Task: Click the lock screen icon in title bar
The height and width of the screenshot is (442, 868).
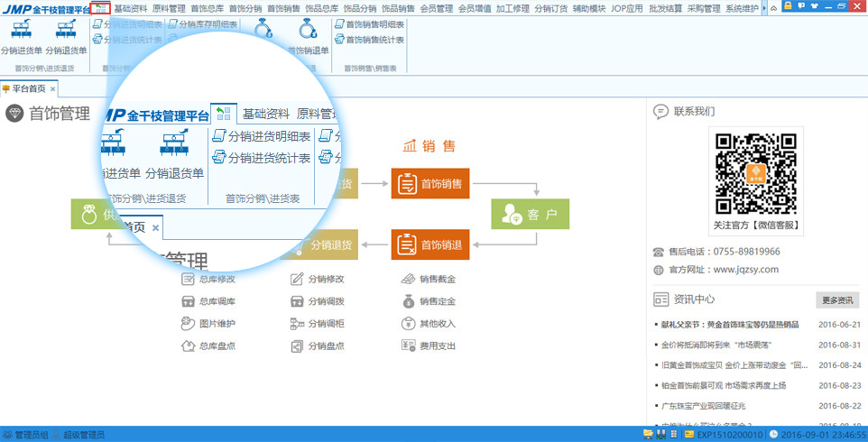Action: (x=787, y=6)
